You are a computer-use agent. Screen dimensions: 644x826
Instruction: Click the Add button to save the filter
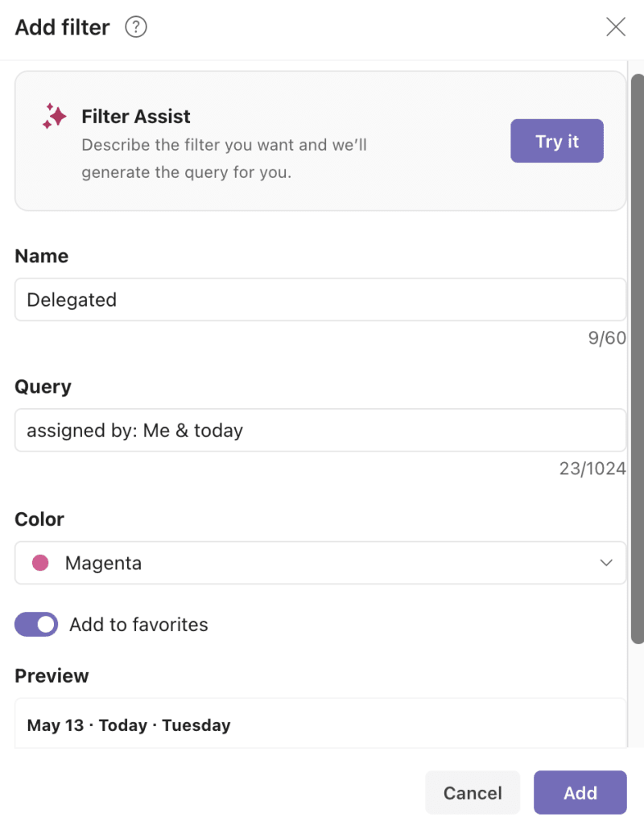[580, 792]
